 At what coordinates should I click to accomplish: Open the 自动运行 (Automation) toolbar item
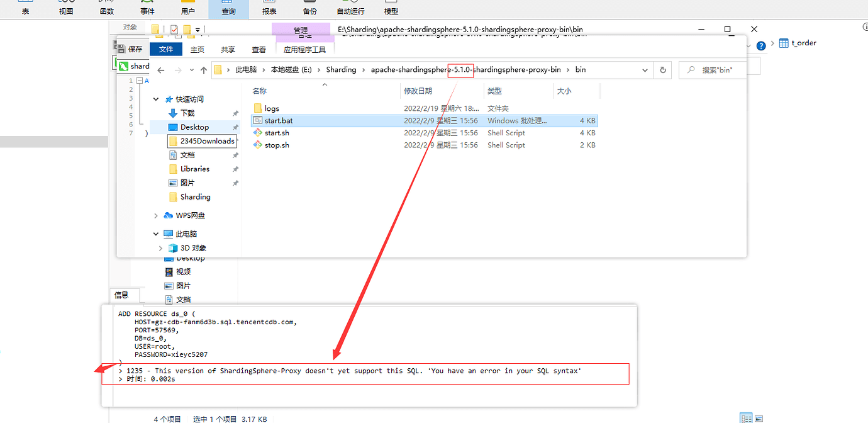(x=350, y=9)
